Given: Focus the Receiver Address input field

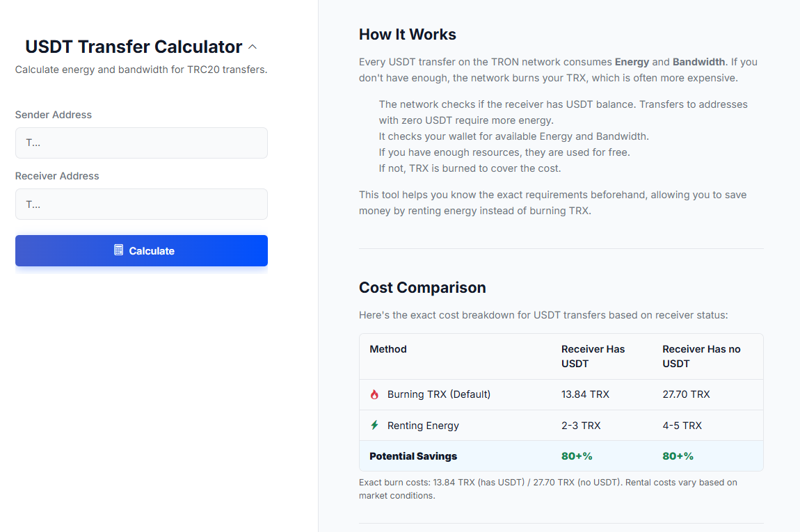Looking at the screenshot, I should point(141,204).
